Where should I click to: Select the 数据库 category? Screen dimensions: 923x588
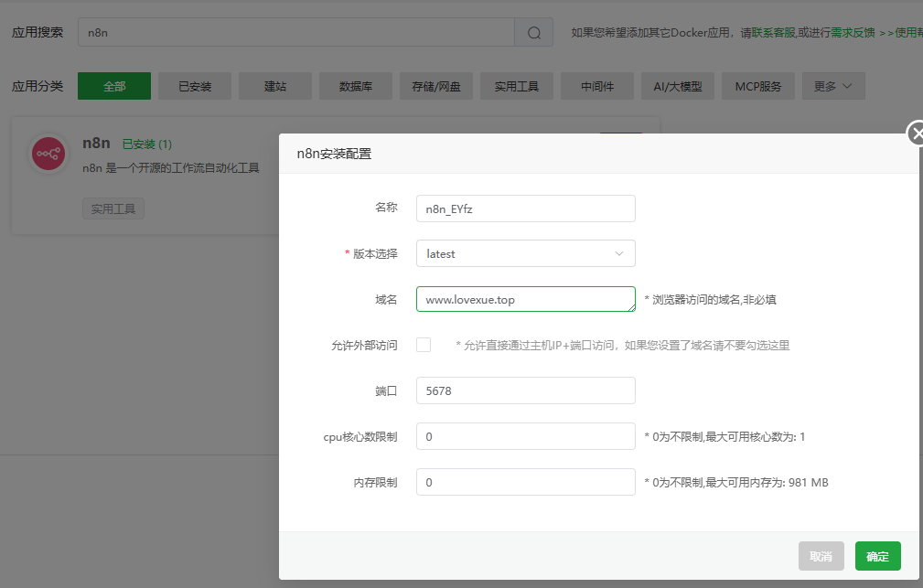(355, 85)
